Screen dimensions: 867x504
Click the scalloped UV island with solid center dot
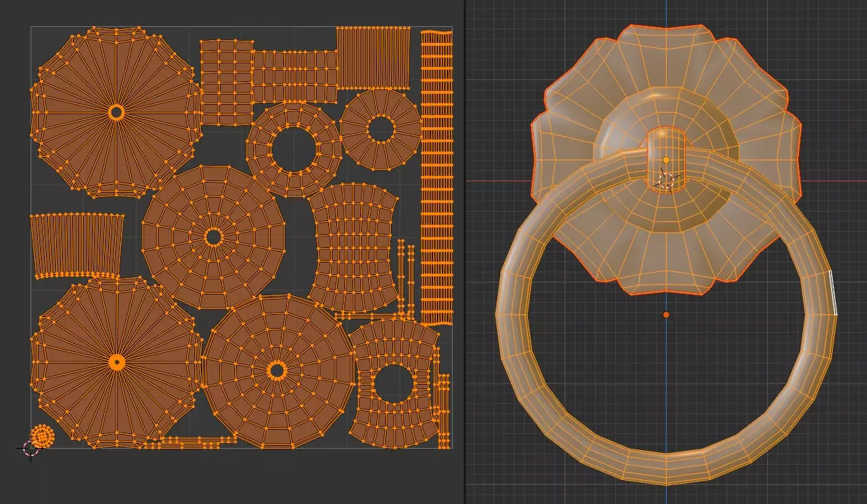point(116,362)
